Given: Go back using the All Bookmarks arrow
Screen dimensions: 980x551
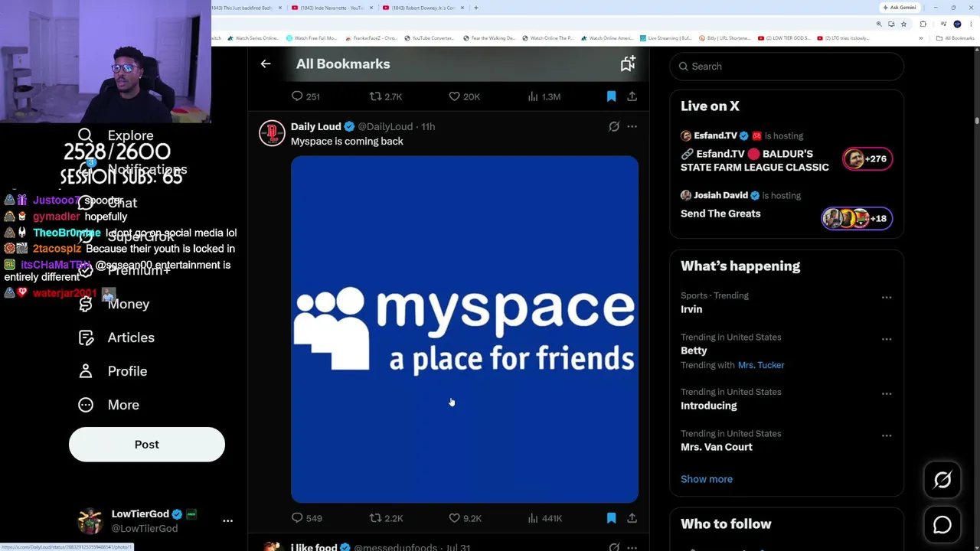Looking at the screenshot, I should click(x=266, y=64).
